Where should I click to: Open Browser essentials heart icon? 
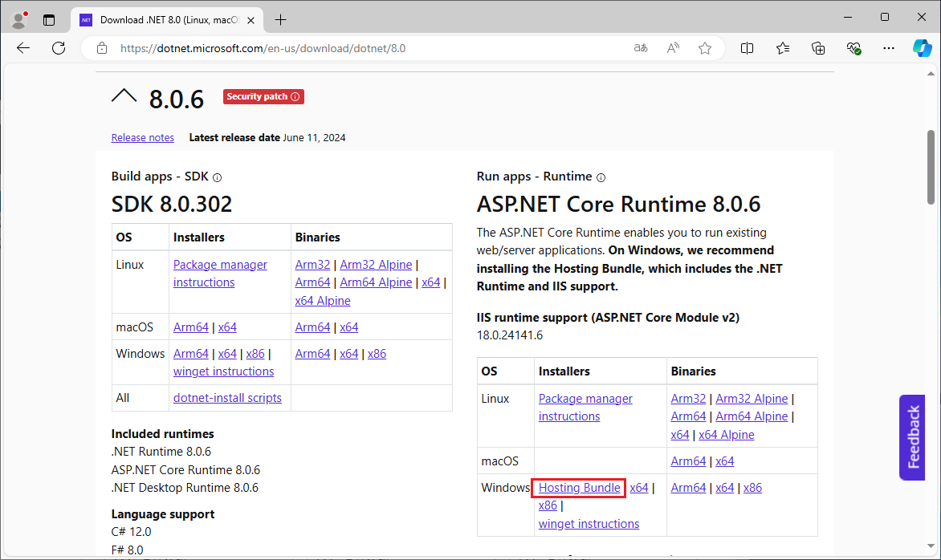(853, 48)
